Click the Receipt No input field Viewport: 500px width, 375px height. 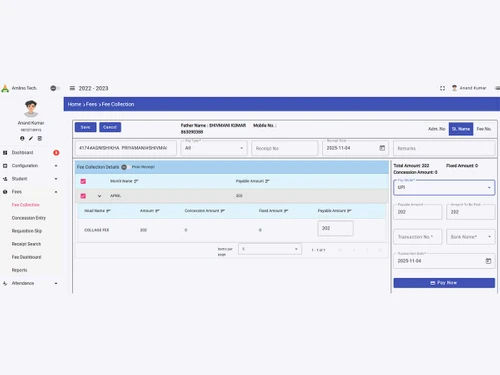[285, 148]
